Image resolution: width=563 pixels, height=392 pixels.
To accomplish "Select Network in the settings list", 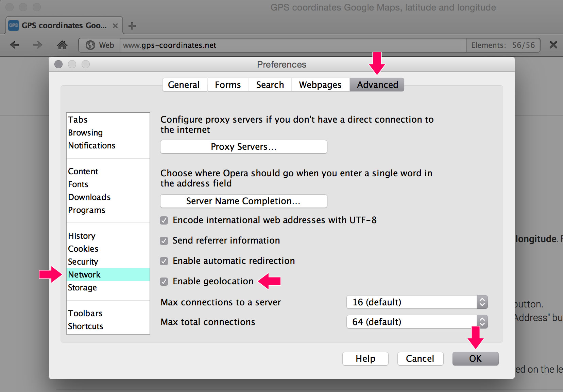I will (108, 274).
